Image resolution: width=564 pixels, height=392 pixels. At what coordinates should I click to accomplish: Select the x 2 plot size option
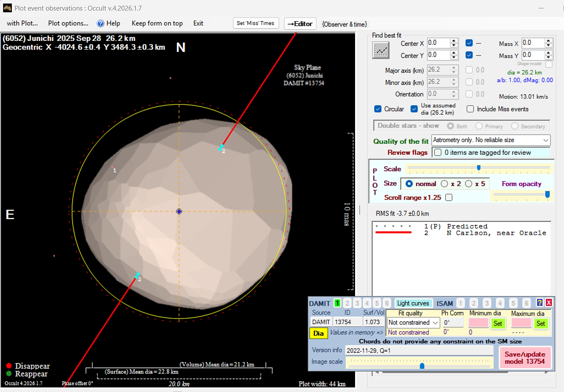point(445,184)
